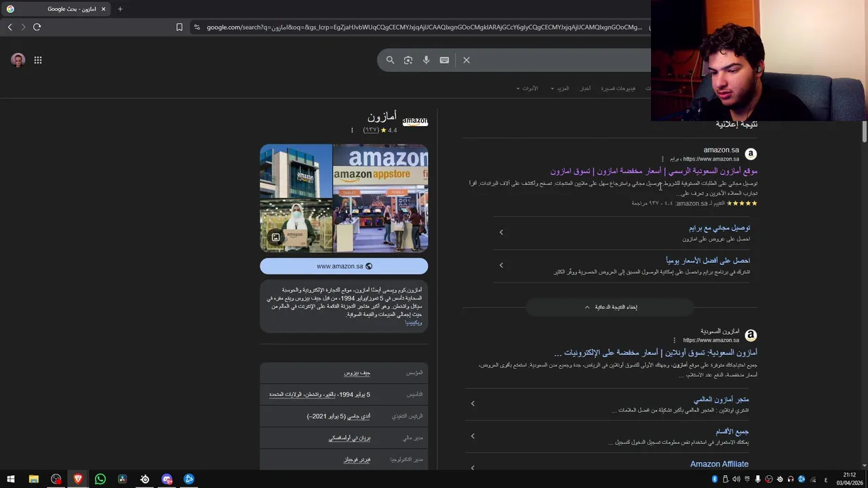Start voice search with the microphone
Screen dimensions: 868x488
coord(426,60)
